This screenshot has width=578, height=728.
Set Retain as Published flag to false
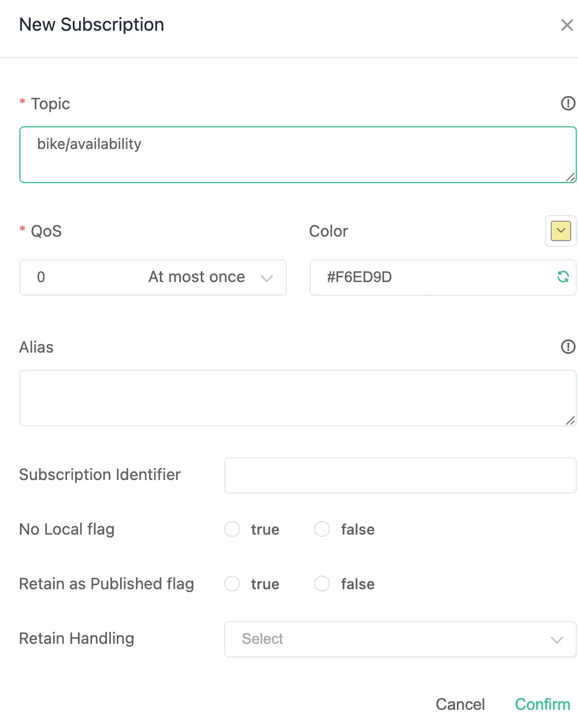coord(322,584)
